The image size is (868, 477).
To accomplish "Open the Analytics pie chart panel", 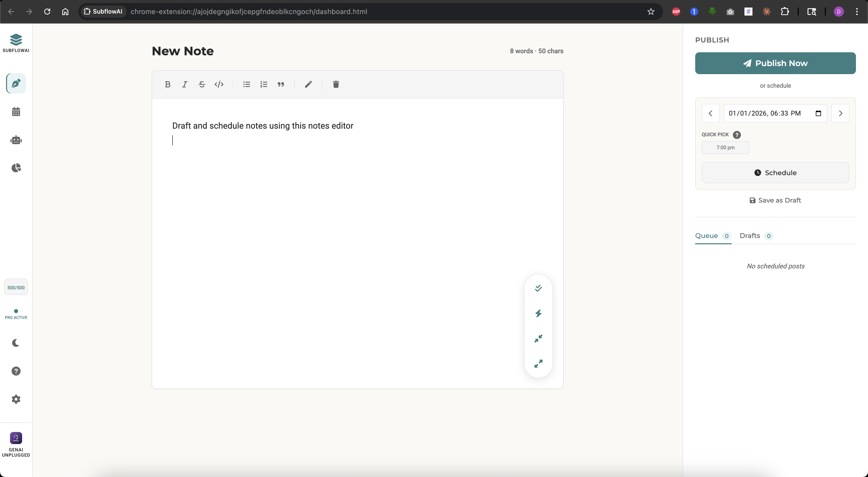I will click(x=16, y=168).
